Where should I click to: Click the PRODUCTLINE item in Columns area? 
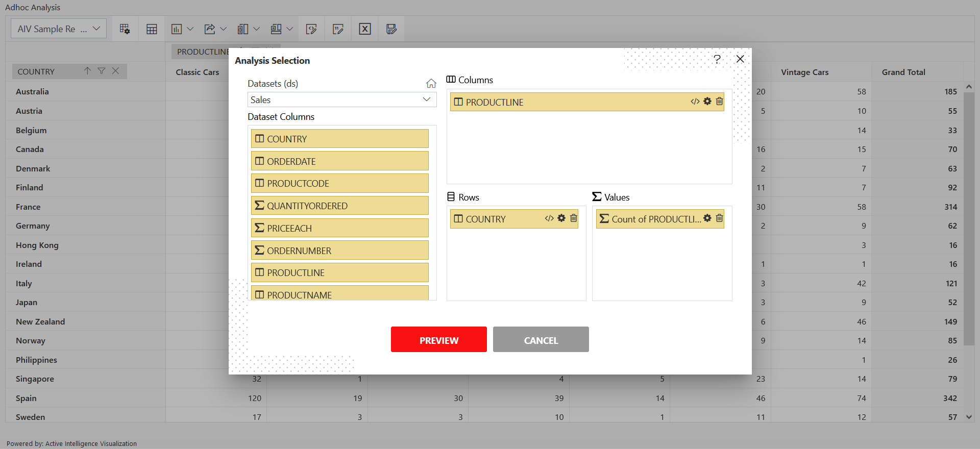[587, 102]
